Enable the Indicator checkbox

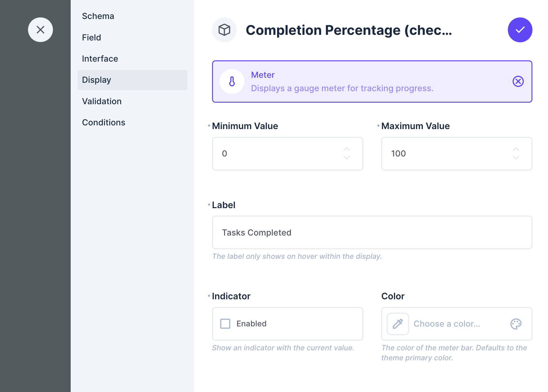tap(225, 324)
